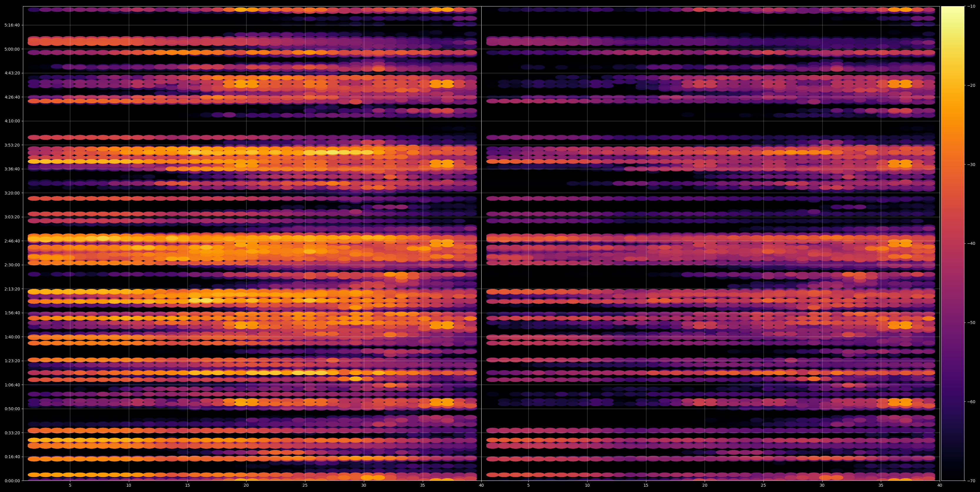Select the 1:40:00 y-axis tick label
Viewport: 980px width, 492px height.
(12, 337)
